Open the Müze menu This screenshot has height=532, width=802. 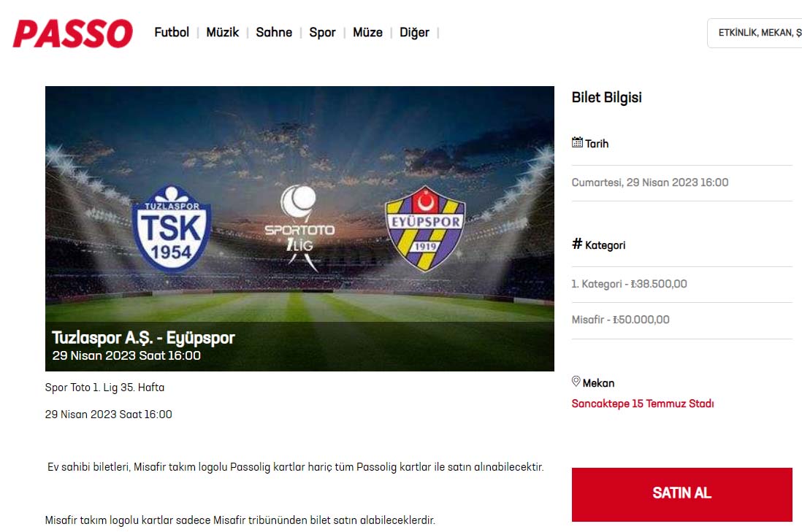coord(367,32)
